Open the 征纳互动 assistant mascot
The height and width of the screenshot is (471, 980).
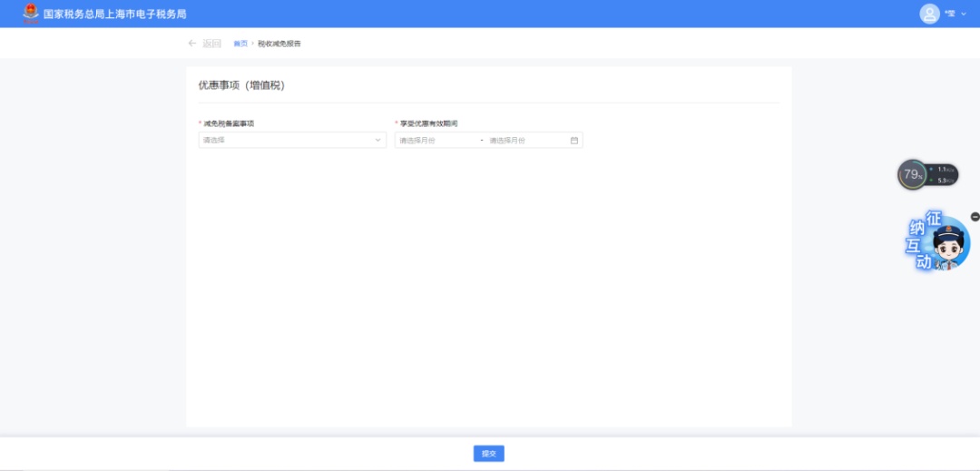click(x=939, y=241)
